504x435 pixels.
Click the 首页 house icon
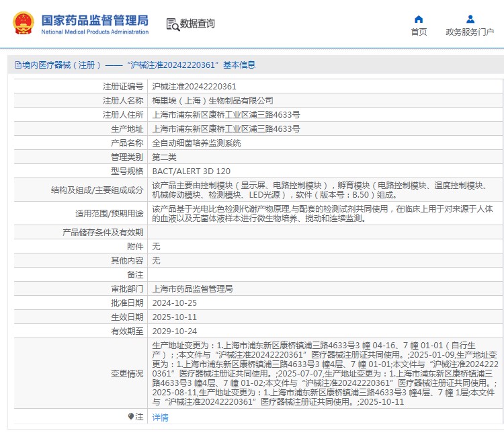(419, 19)
